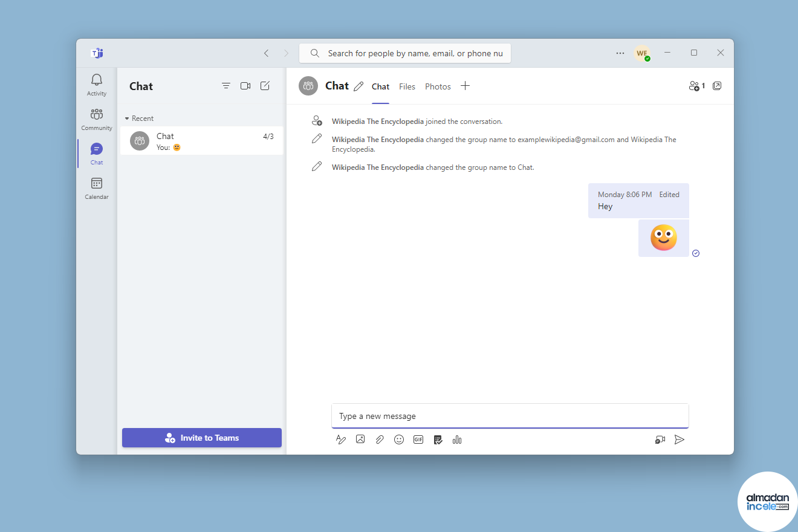Switch to the Photos tab
798x532 pixels.
pyautogui.click(x=438, y=86)
